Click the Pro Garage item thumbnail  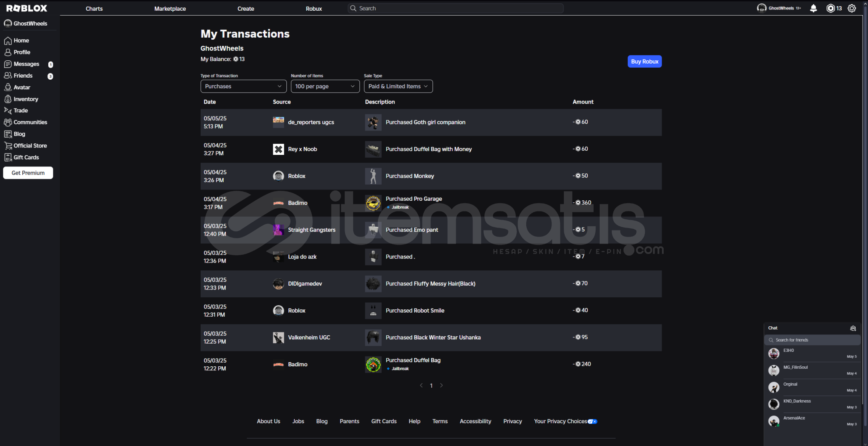pos(373,203)
